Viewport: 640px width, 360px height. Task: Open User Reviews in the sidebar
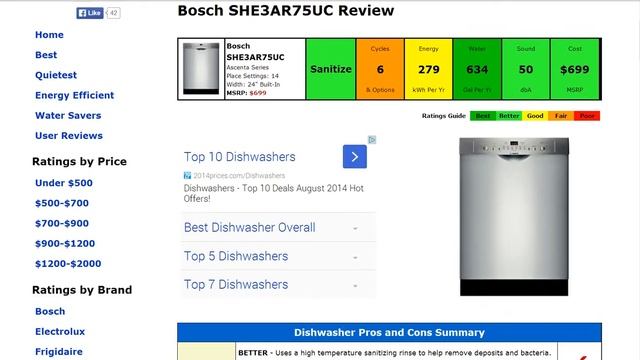[x=69, y=136]
